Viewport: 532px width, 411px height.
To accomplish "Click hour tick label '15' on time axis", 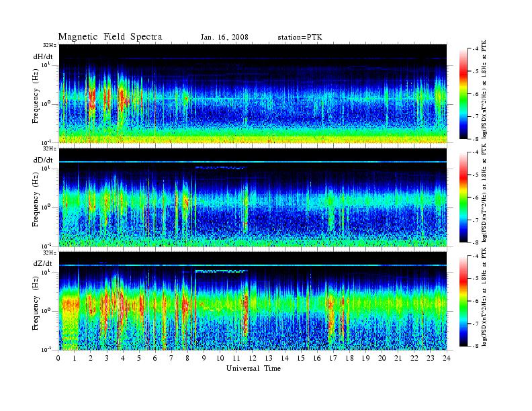I will [301, 358].
